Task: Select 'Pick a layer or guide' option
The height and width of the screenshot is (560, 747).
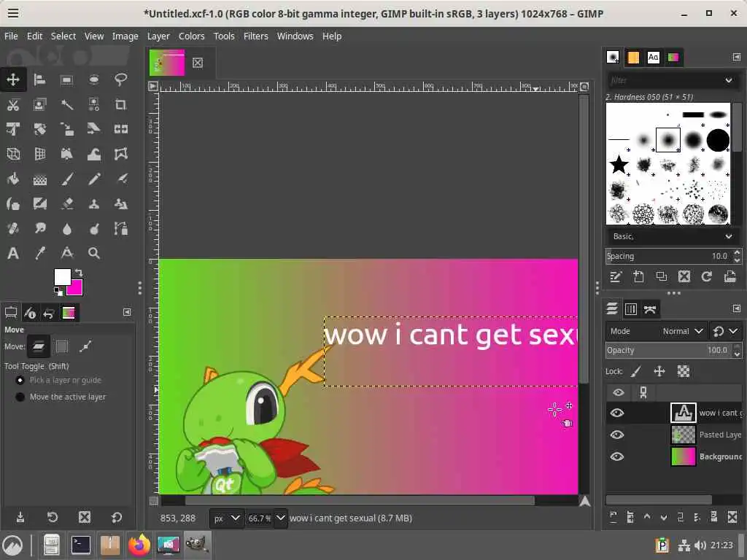Action: click(60, 380)
